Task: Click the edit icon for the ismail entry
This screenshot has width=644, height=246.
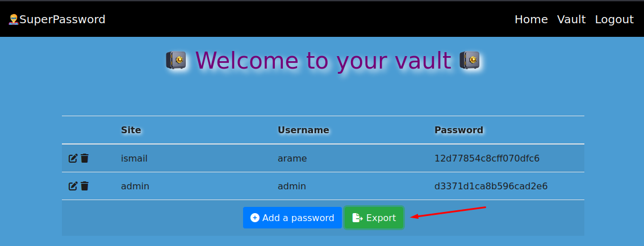Action: point(73,158)
